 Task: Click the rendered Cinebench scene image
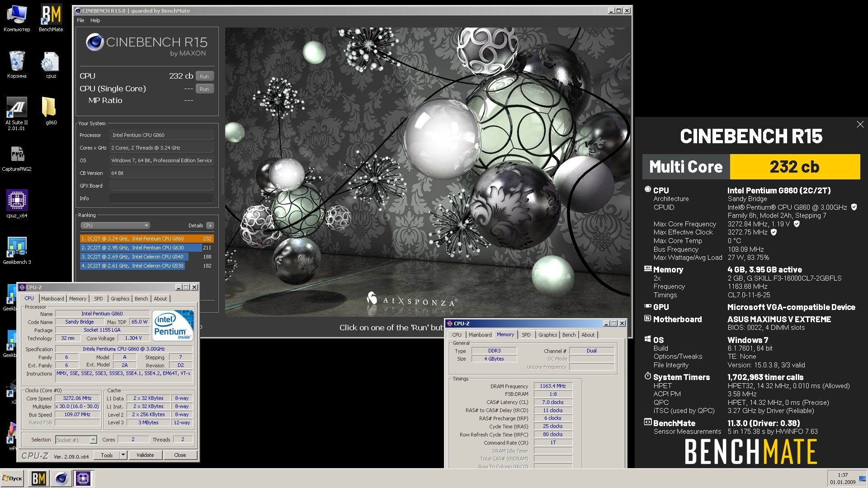(427, 172)
